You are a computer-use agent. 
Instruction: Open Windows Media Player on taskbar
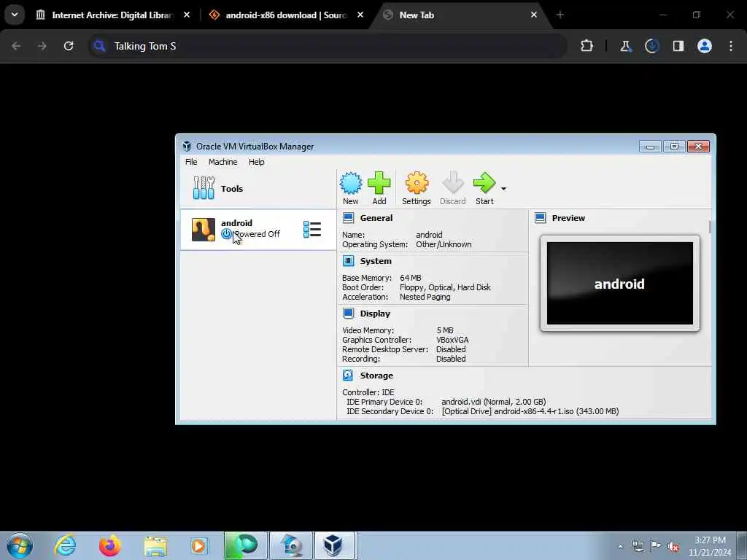click(199, 545)
